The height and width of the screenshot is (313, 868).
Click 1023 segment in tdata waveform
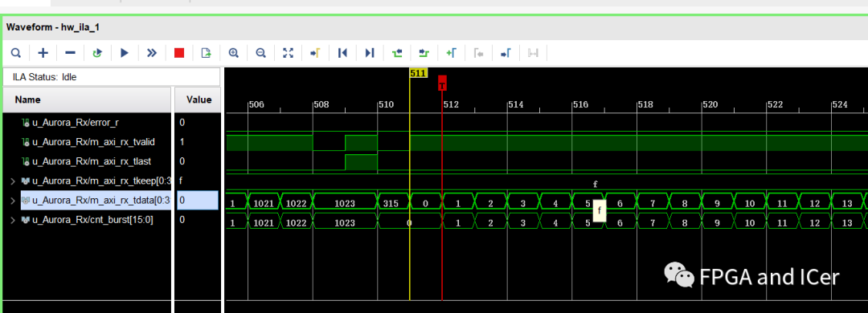[345, 204]
